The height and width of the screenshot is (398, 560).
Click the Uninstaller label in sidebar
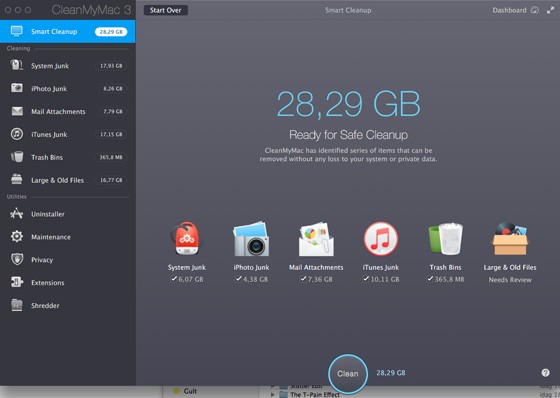(x=48, y=214)
